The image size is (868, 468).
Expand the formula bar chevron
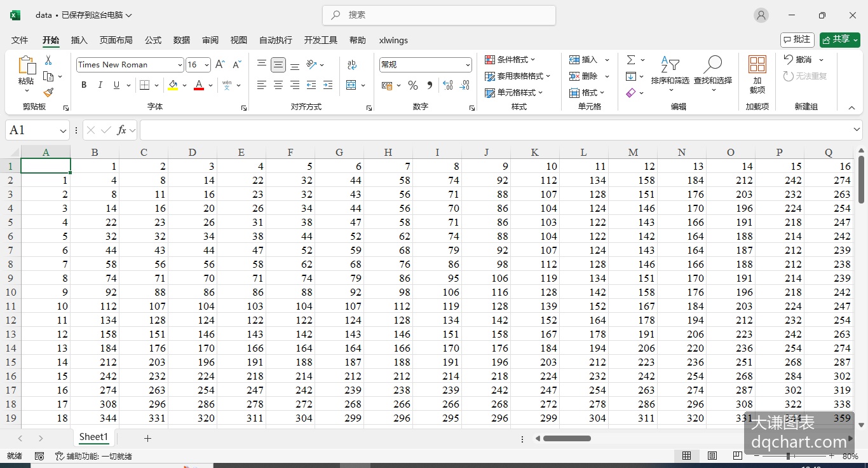857,130
